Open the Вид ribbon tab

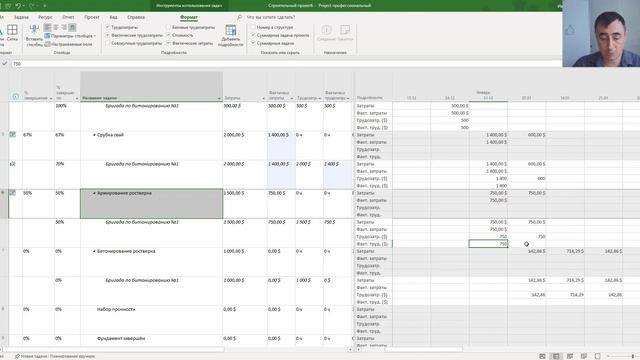pyautogui.click(x=113, y=17)
